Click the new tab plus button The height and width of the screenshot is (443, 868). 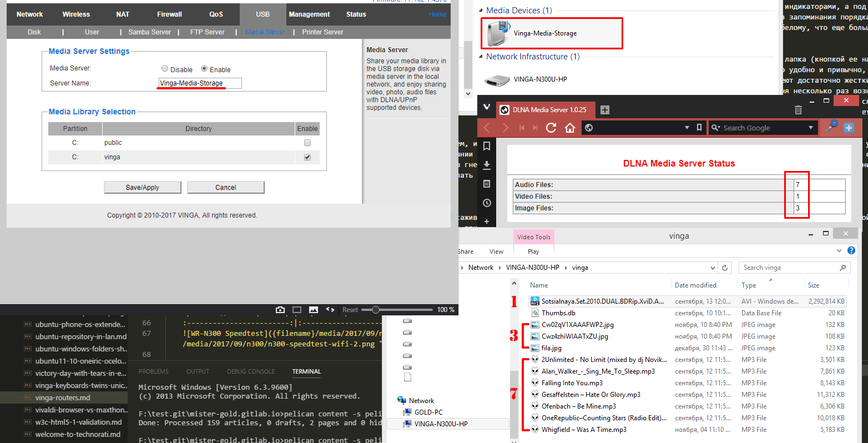tap(605, 110)
